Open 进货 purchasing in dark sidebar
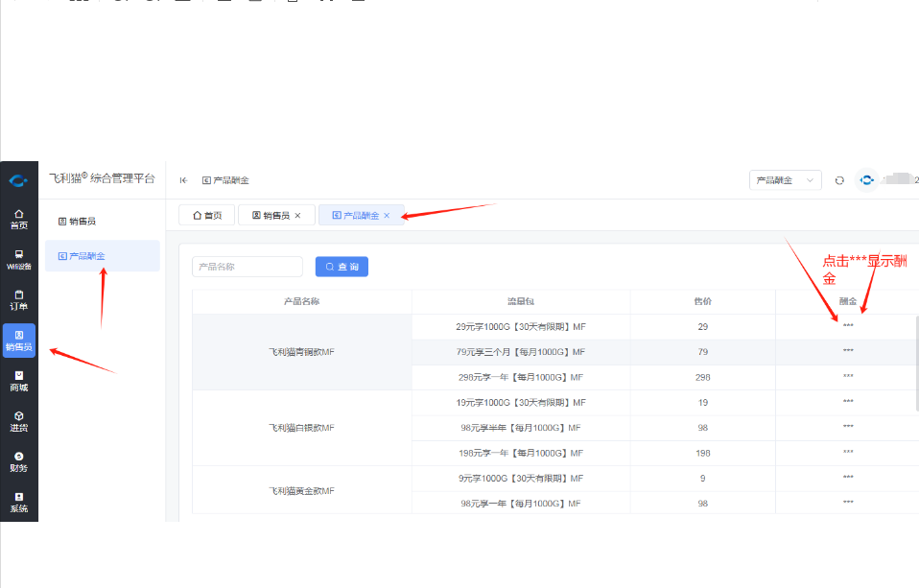This screenshot has width=919, height=588. [19, 421]
